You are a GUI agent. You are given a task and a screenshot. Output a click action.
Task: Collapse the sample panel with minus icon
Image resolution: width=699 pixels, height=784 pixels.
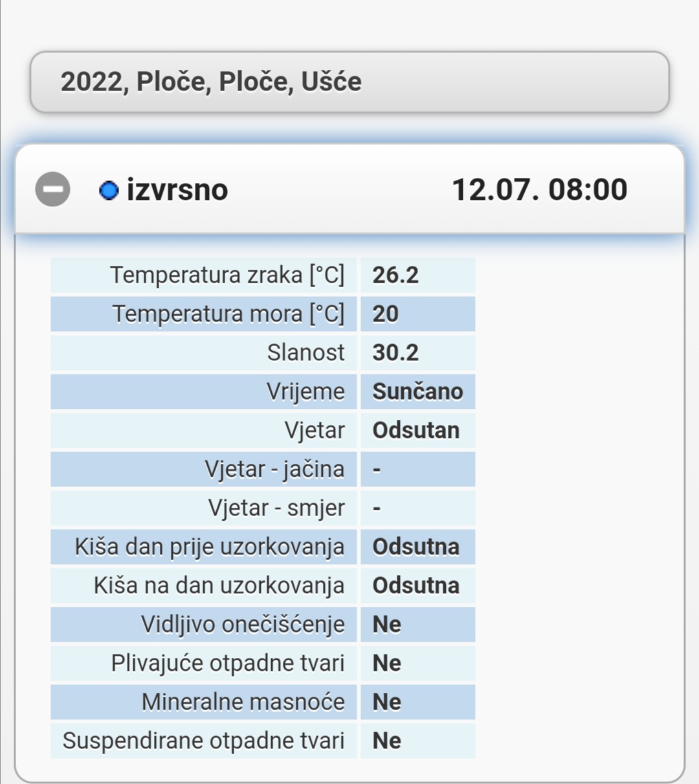(x=52, y=190)
